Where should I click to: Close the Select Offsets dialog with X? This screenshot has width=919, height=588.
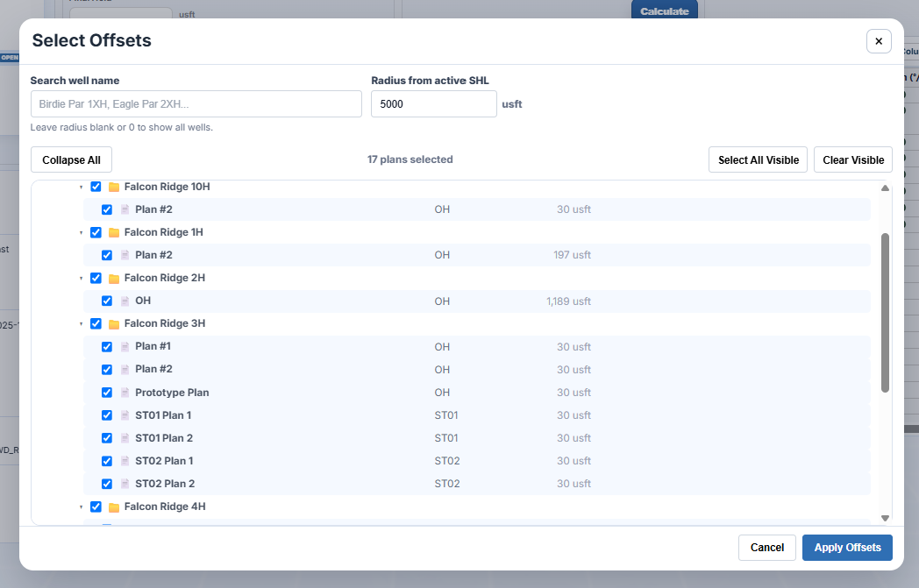point(879,41)
